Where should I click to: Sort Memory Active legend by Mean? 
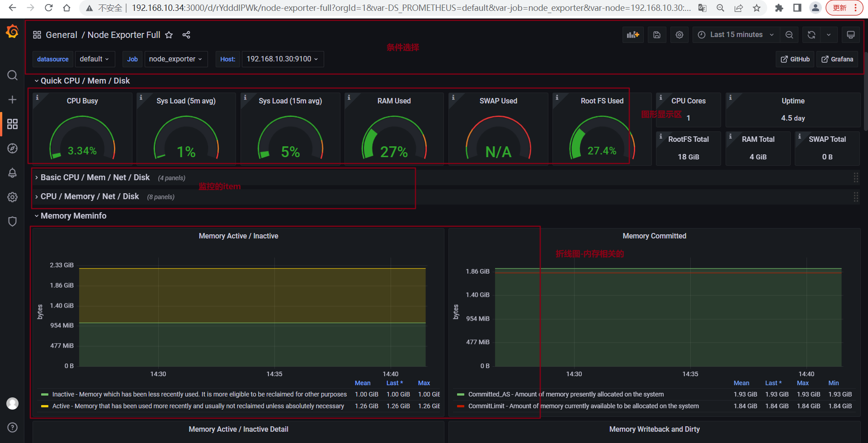pyautogui.click(x=363, y=383)
